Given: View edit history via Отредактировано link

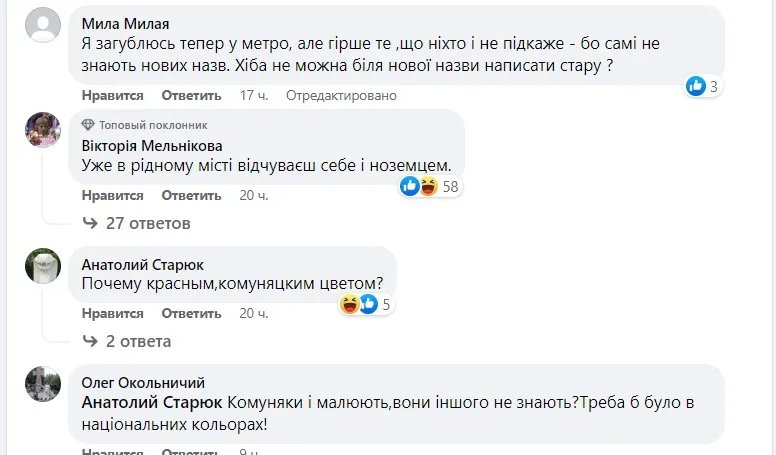Looking at the screenshot, I should [x=341, y=96].
